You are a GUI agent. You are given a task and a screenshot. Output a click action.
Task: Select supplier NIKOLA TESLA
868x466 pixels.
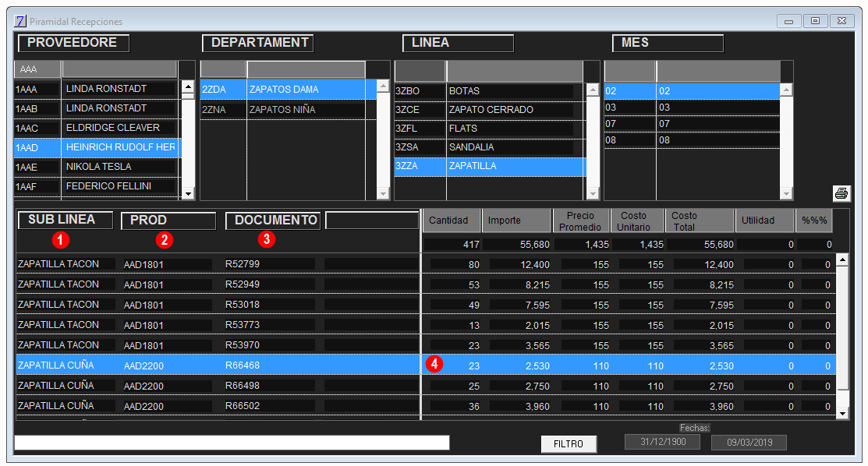click(x=97, y=167)
